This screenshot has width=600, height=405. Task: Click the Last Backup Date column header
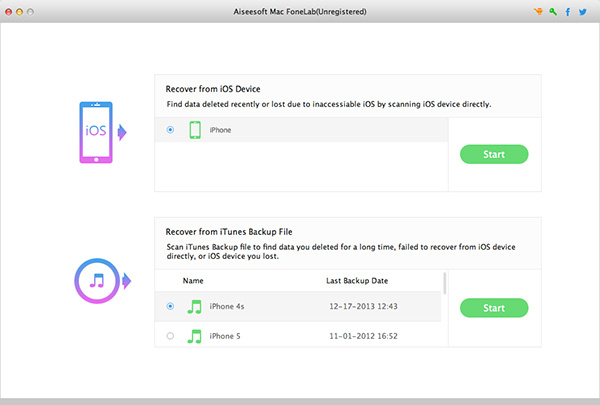coord(357,281)
